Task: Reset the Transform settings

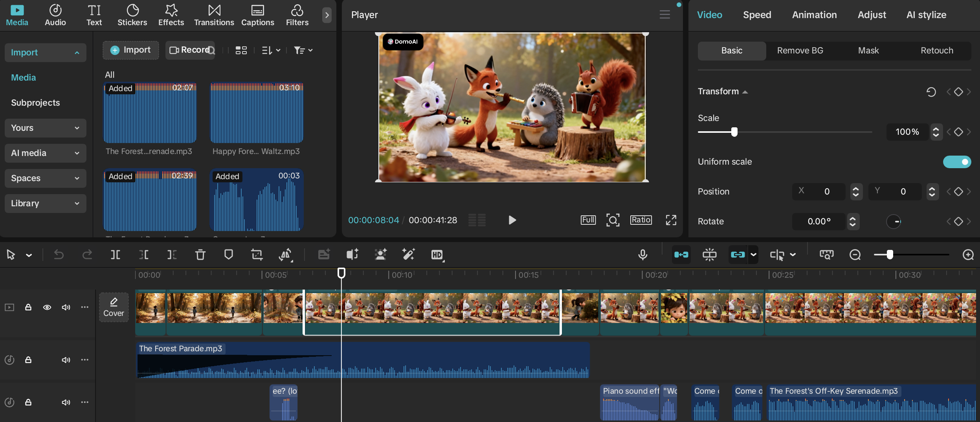Action: click(931, 92)
